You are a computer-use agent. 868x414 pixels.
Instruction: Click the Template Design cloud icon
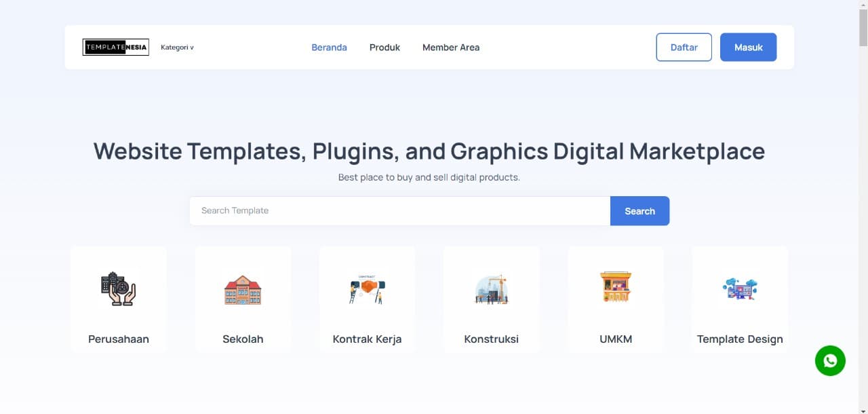coord(740,289)
